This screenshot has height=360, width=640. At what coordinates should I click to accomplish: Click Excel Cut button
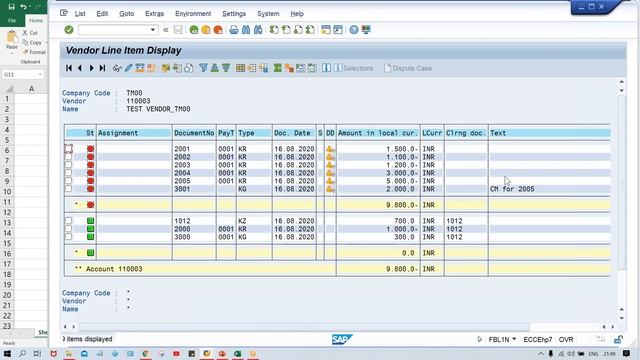click(x=30, y=33)
